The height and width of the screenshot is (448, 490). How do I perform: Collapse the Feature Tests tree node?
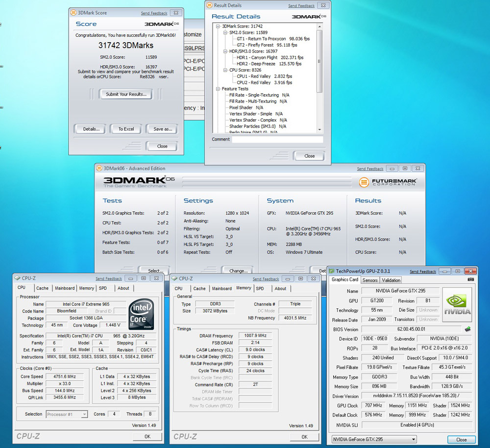[x=218, y=89]
